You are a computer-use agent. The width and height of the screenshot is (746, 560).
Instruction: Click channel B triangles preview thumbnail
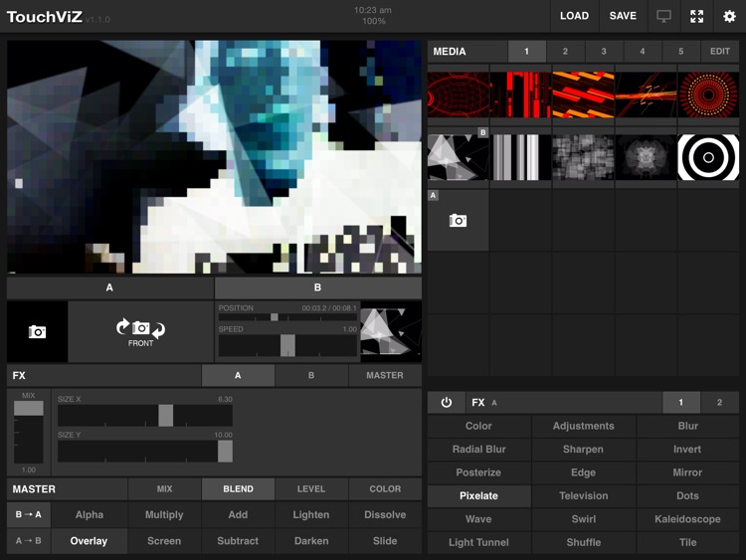[391, 331]
